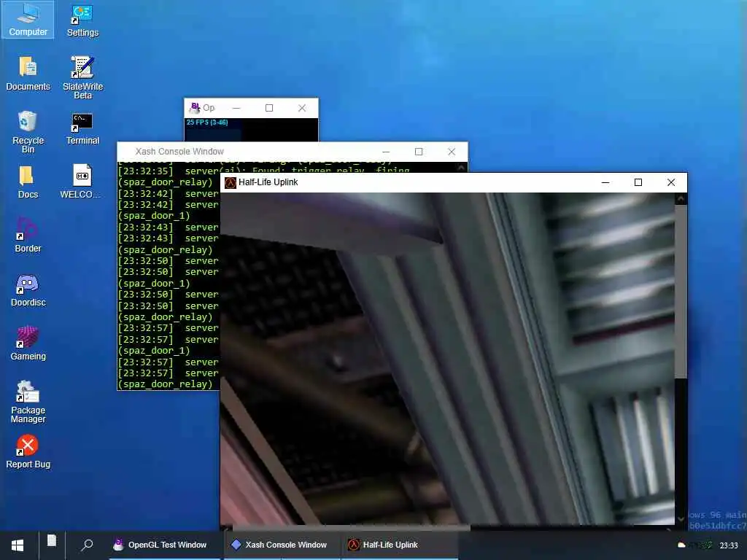This screenshot has width=747, height=560.
Task: Click scroll-up arrow in Xash Console
Action: 461,167
